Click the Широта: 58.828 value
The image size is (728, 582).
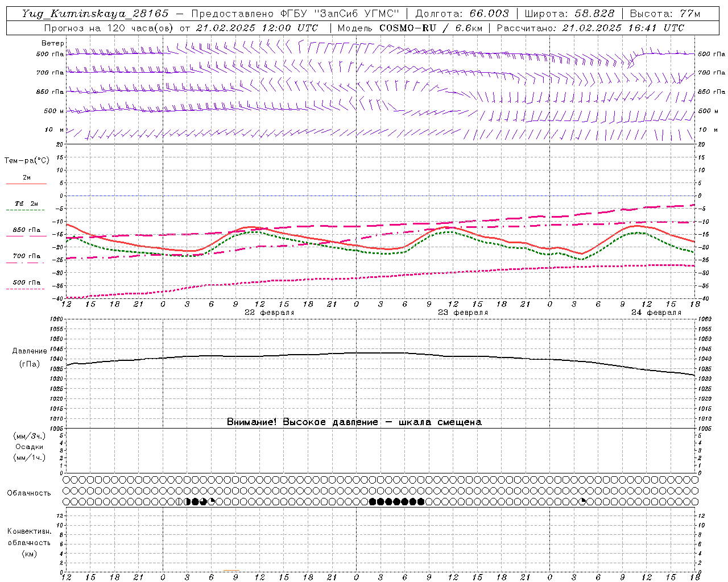[569, 14]
